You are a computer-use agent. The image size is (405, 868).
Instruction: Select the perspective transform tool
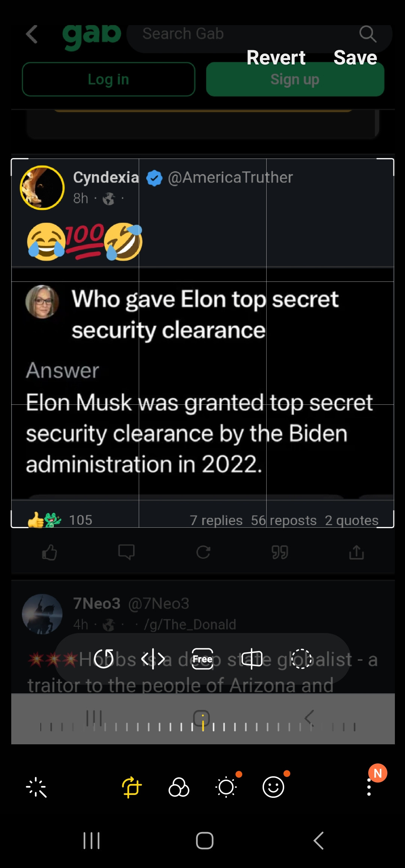(x=252, y=658)
